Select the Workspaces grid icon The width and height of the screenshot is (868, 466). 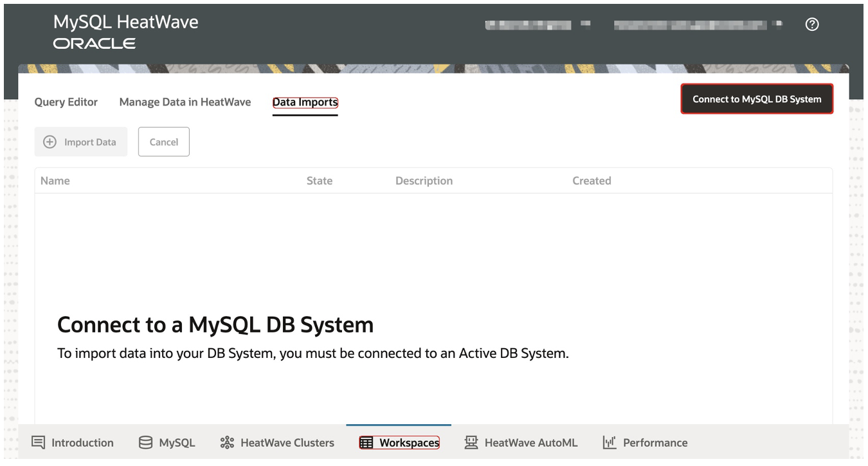coord(367,442)
